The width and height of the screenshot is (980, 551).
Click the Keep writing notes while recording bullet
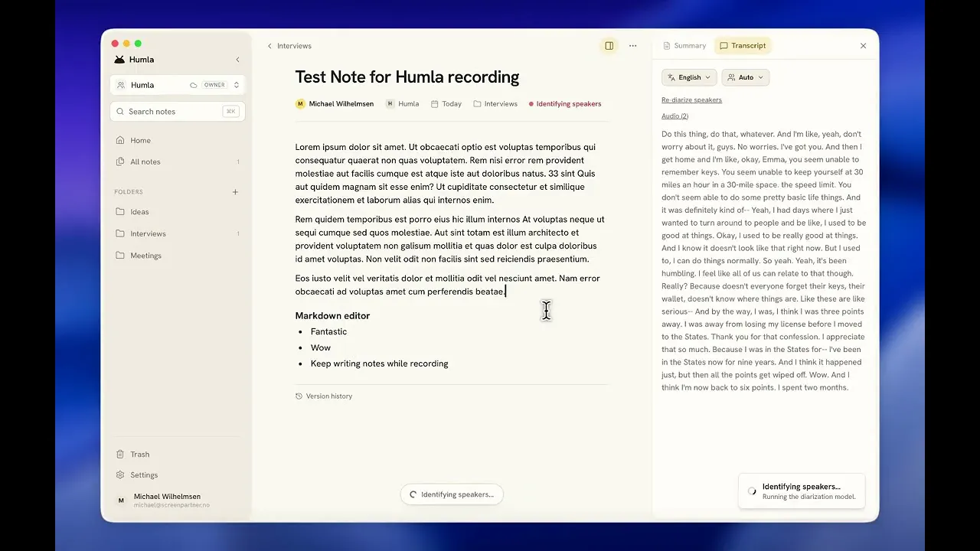point(380,364)
